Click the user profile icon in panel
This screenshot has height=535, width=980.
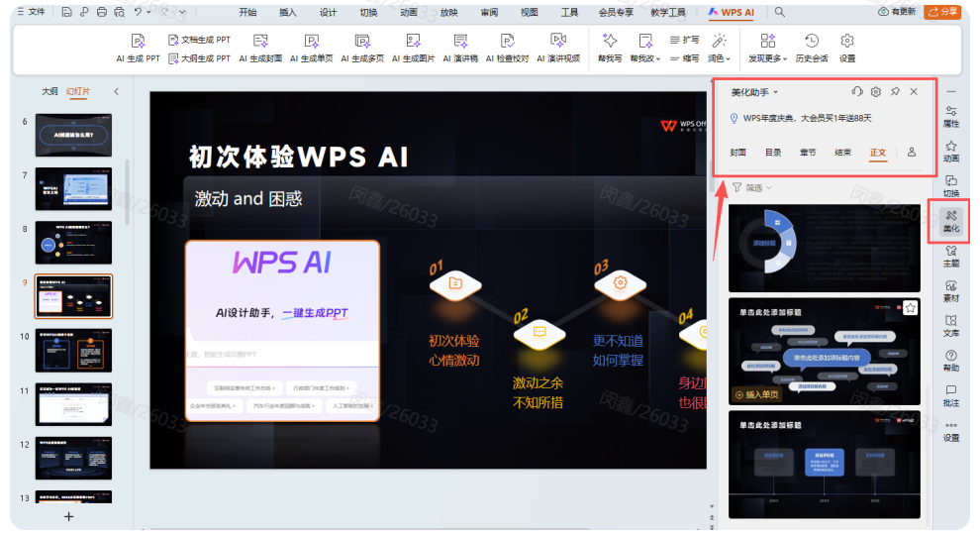point(912,152)
